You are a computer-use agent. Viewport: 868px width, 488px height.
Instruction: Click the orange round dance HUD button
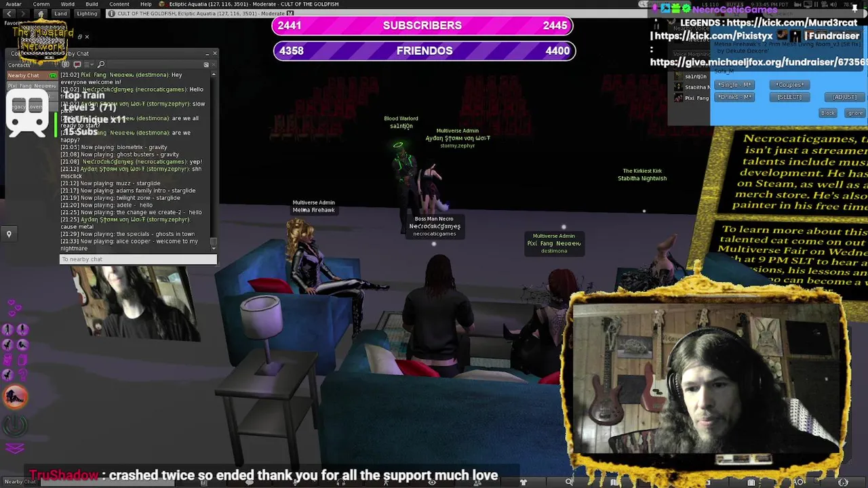[x=15, y=397]
